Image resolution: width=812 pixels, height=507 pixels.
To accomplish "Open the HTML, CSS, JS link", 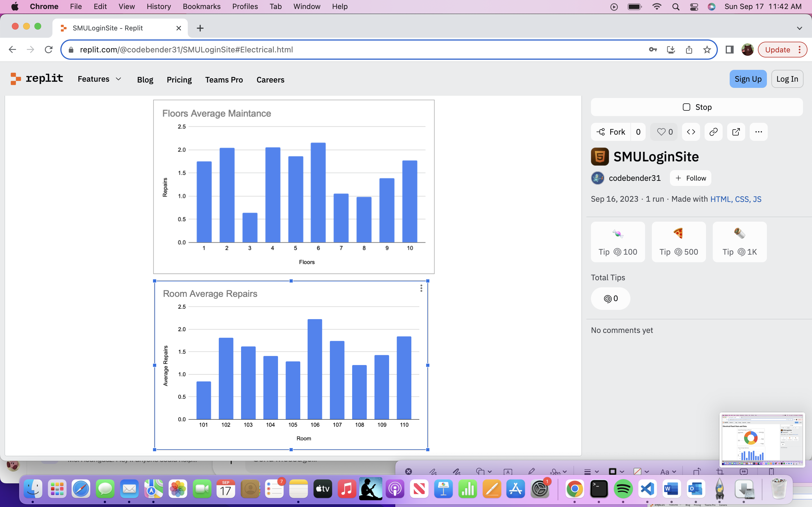I will click(736, 199).
